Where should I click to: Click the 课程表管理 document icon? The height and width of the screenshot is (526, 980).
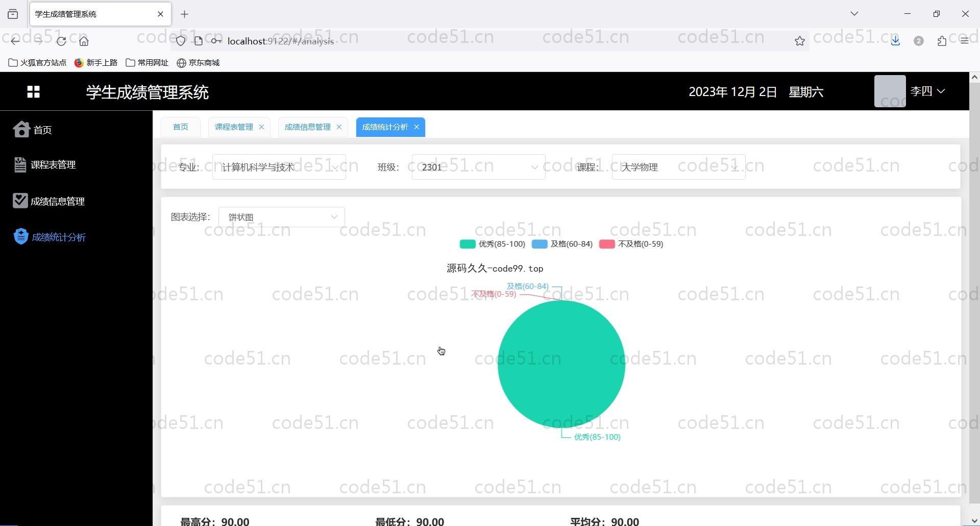tap(20, 164)
